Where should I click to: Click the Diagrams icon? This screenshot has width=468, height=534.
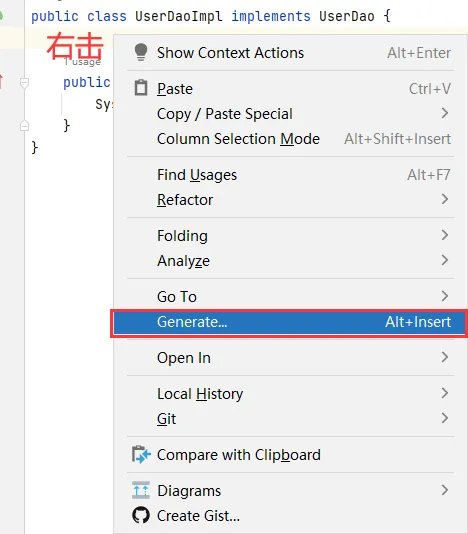point(141,490)
